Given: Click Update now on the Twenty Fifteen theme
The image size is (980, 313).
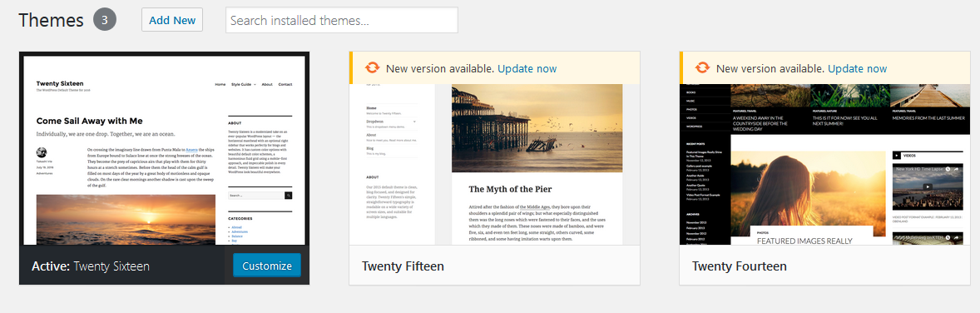Looking at the screenshot, I should (527, 68).
